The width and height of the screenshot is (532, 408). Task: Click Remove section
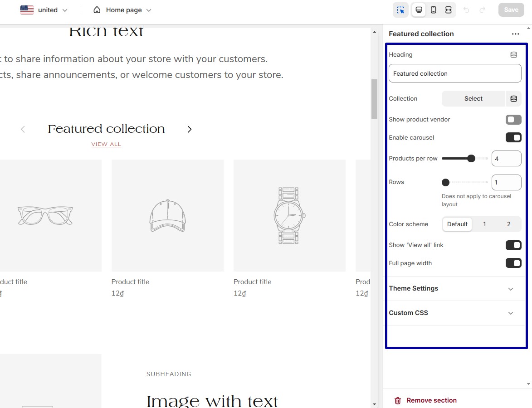[425, 401]
